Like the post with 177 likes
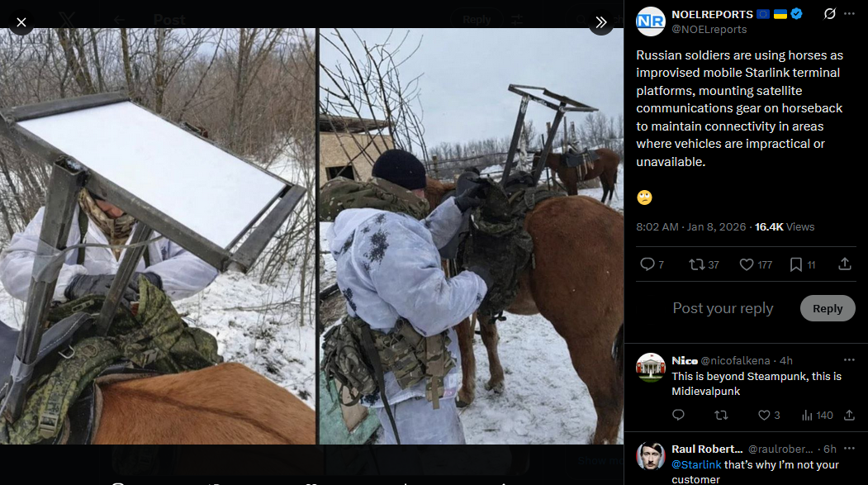Viewport: 868px width, 485px height. pyautogui.click(x=756, y=264)
